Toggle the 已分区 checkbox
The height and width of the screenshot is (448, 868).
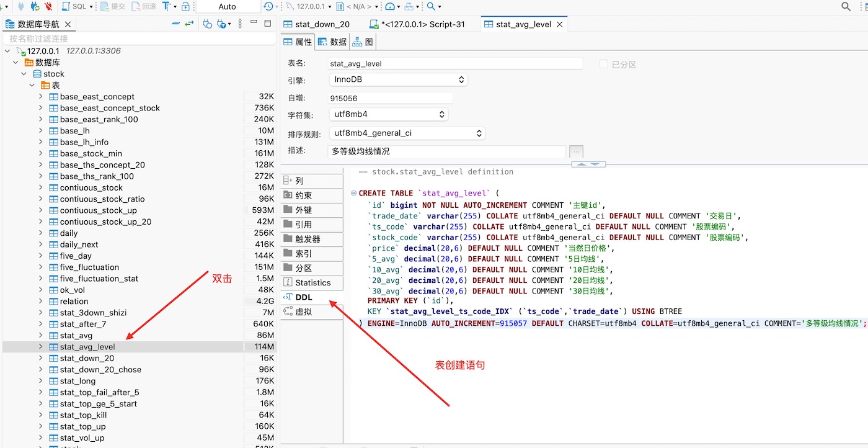pos(603,64)
